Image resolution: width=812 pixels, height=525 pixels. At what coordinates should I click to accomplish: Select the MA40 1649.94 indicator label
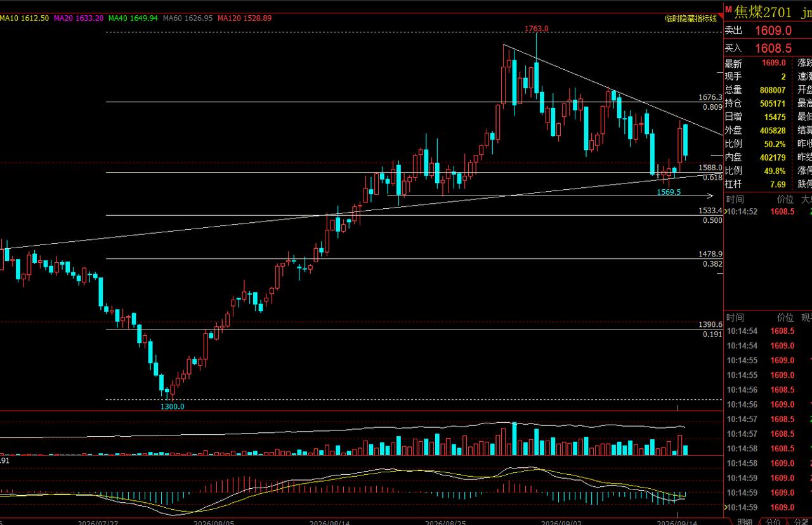(133, 18)
